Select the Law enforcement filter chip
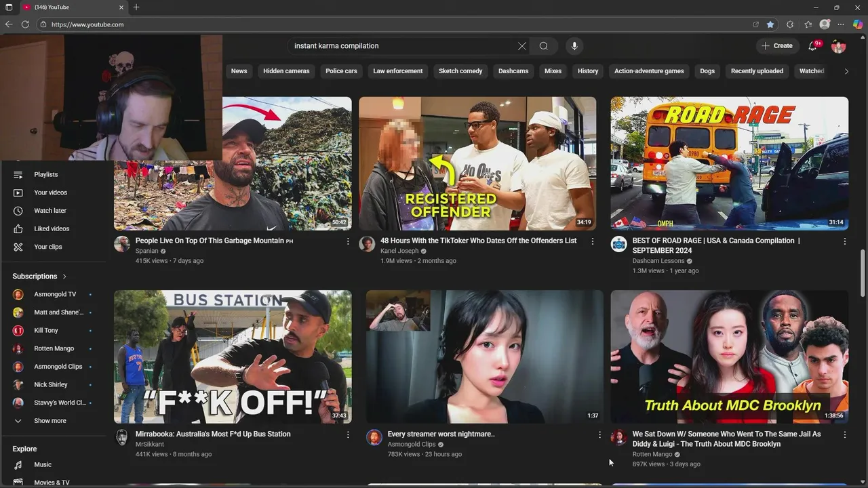 (398, 71)
